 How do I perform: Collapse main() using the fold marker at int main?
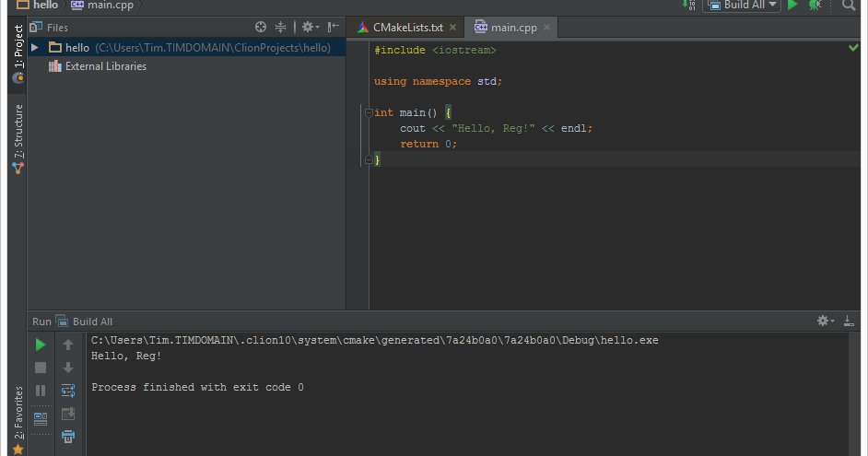point(369,113)
